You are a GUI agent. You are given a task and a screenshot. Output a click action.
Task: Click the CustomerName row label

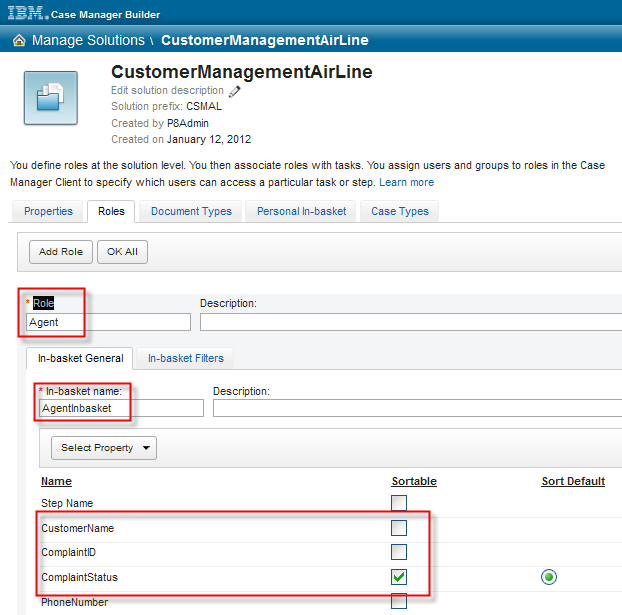tap(77, 528)
